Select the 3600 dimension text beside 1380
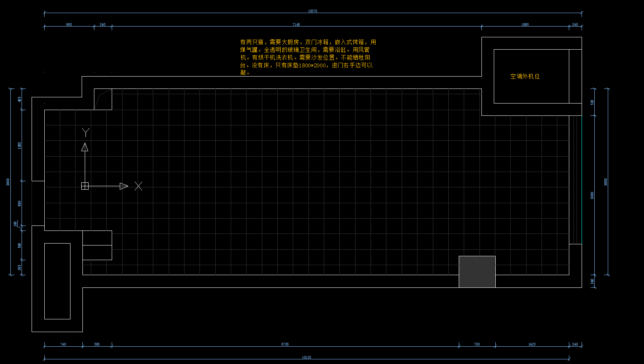This screenshot has width=644, height=364. tap(8, 182)
